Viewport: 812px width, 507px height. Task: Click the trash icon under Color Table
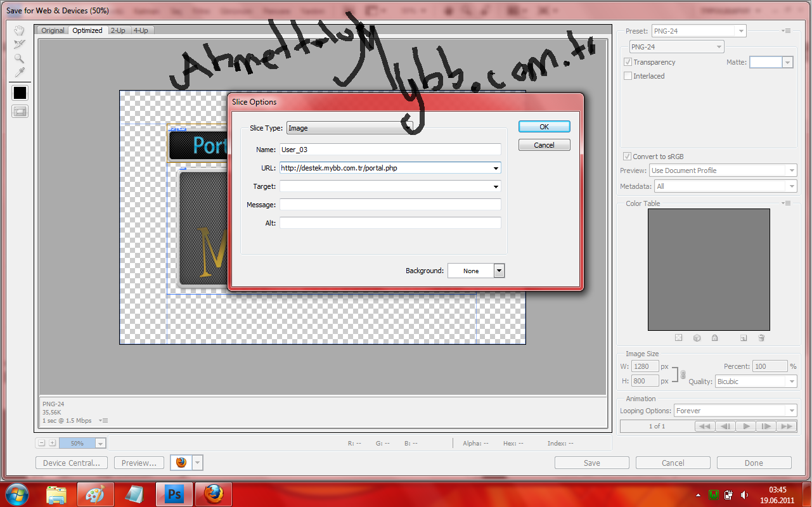click(761, 338)
